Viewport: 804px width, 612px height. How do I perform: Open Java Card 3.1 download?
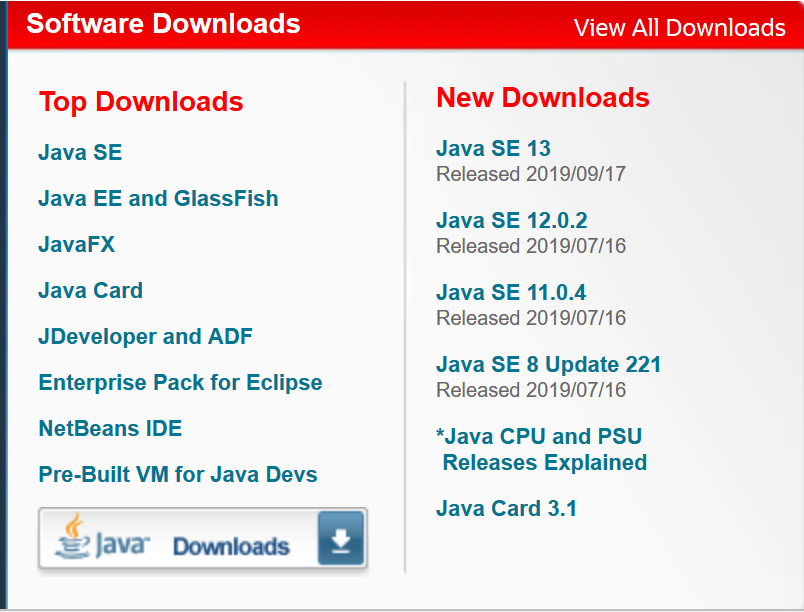click(x=506, y=509)
